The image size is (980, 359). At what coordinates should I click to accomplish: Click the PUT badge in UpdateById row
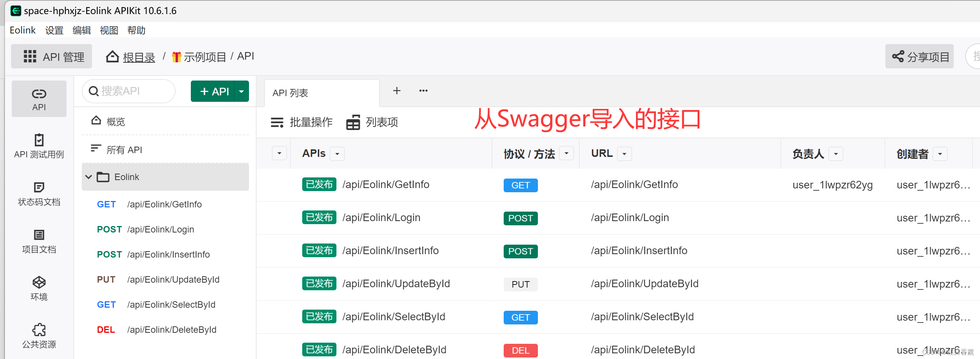(x=520, y=285)
